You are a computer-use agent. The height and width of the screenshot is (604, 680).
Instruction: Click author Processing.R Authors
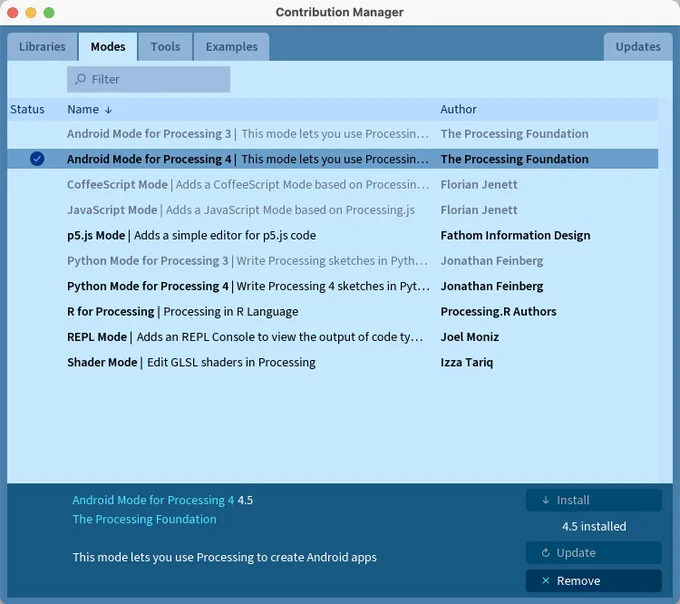coord(498,311)
